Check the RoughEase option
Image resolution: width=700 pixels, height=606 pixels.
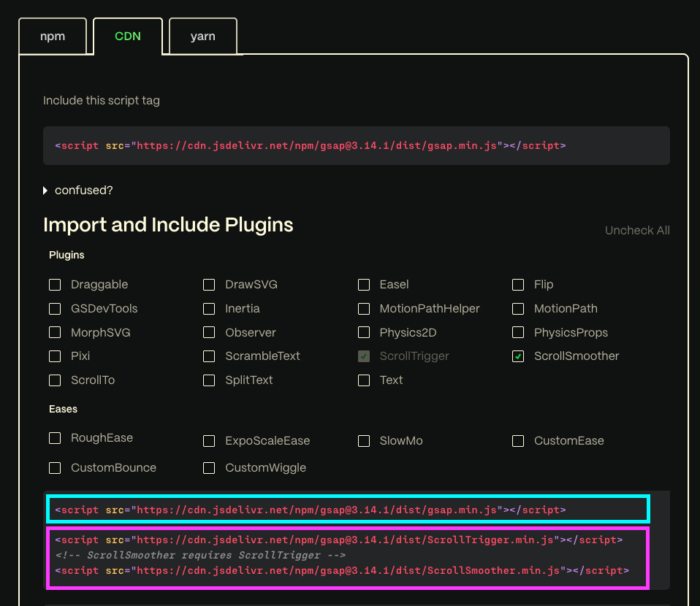point(55,438)
